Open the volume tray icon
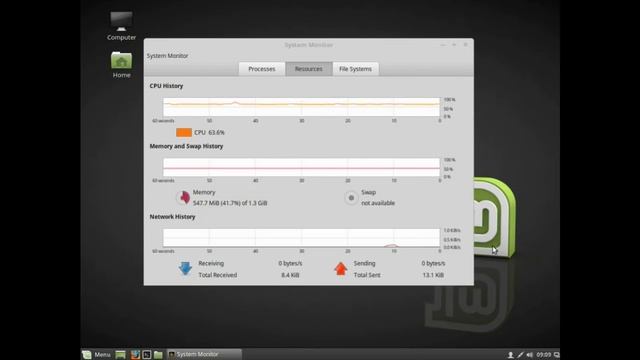640x360 pixels. 530,355
